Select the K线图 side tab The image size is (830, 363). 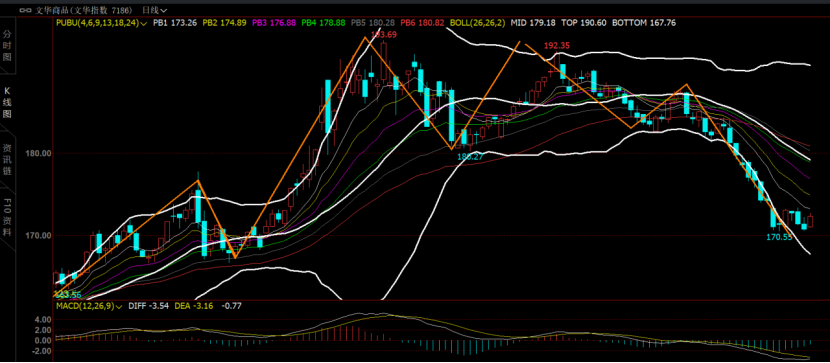coord(7,102)
